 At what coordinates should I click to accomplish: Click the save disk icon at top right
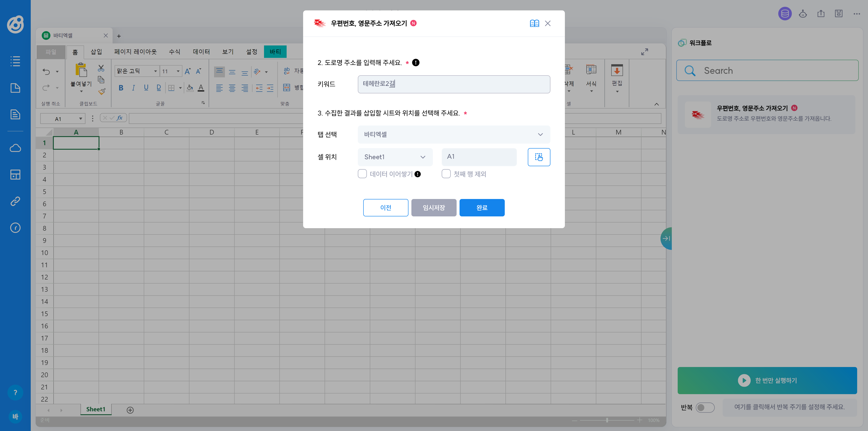pyautogui.click(x=839, y=14)
